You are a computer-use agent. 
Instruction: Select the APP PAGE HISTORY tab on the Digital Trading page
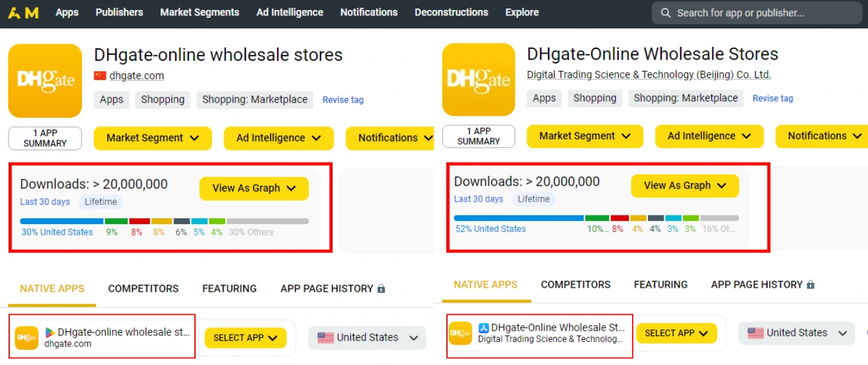pos(763,285)
